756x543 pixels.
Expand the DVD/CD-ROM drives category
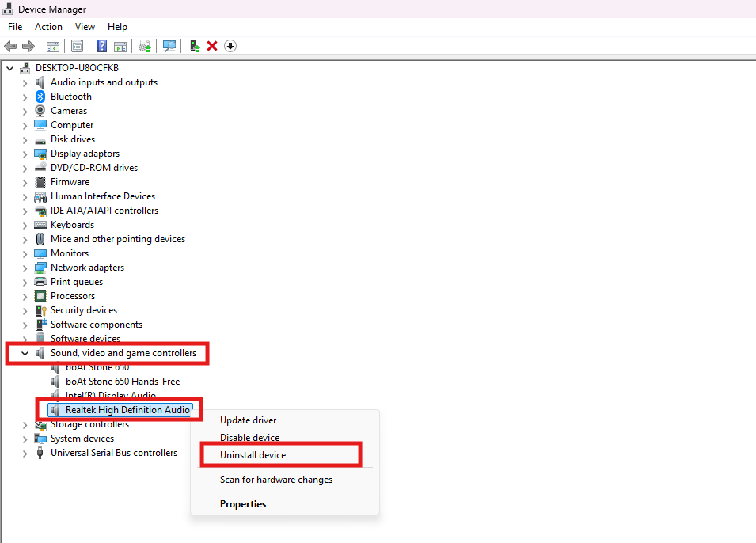pos(25,169)
